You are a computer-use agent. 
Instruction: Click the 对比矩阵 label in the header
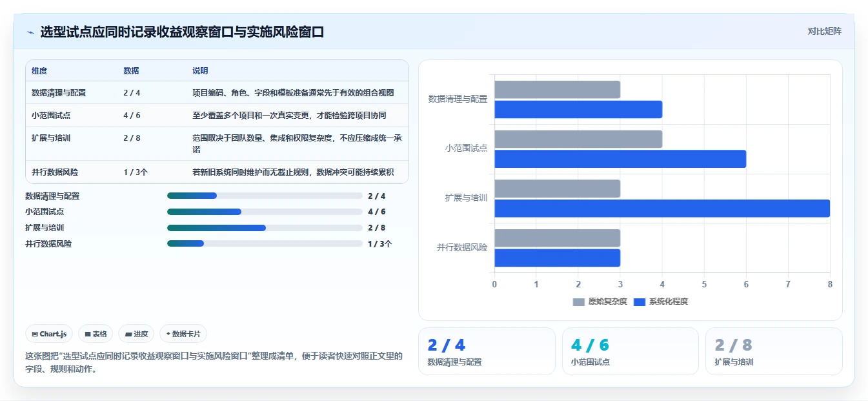tap(824, 31)
